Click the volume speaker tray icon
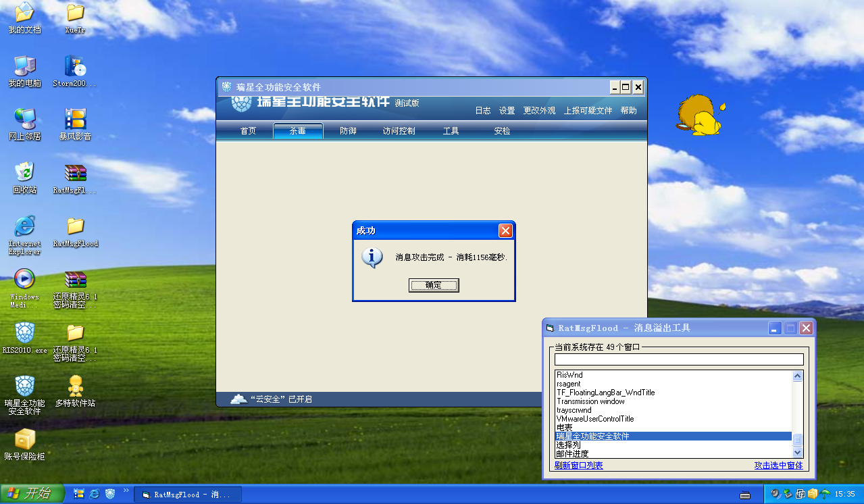 click(776, 494)
